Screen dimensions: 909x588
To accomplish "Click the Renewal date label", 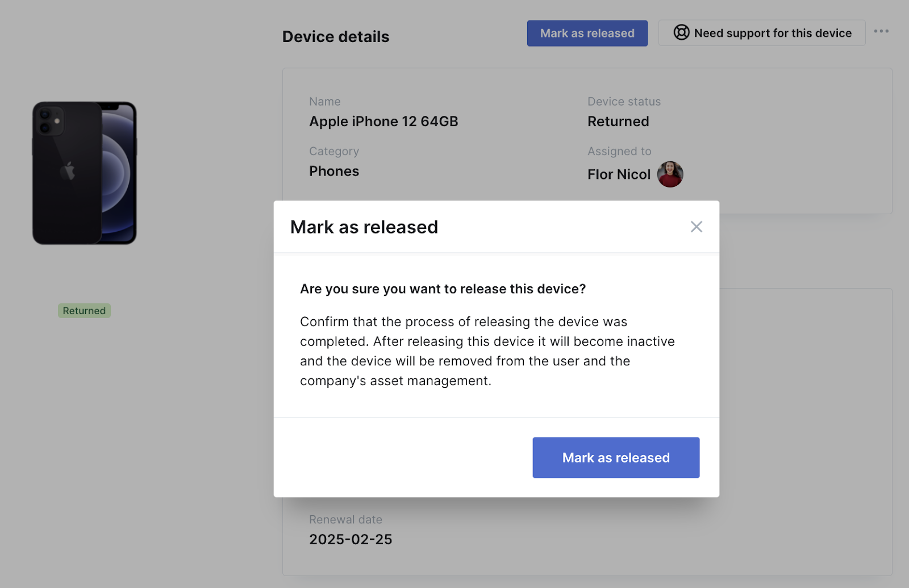I will pos(345,519).
